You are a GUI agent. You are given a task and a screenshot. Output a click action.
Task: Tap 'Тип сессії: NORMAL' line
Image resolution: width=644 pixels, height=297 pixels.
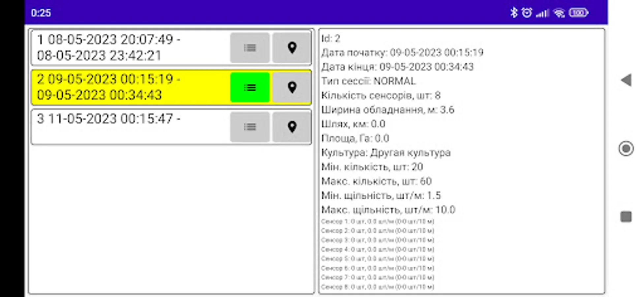pos(368,81)
